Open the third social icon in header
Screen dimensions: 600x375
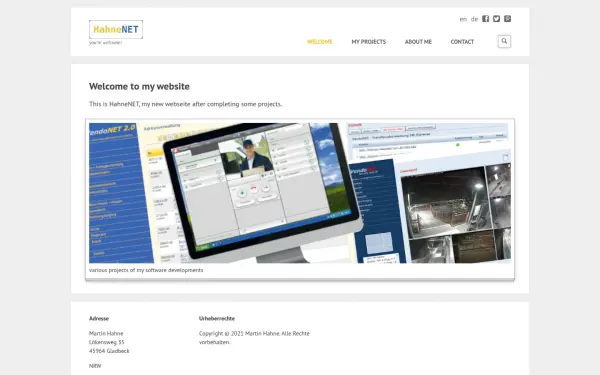pyautogui.click(x=507, y=19)
